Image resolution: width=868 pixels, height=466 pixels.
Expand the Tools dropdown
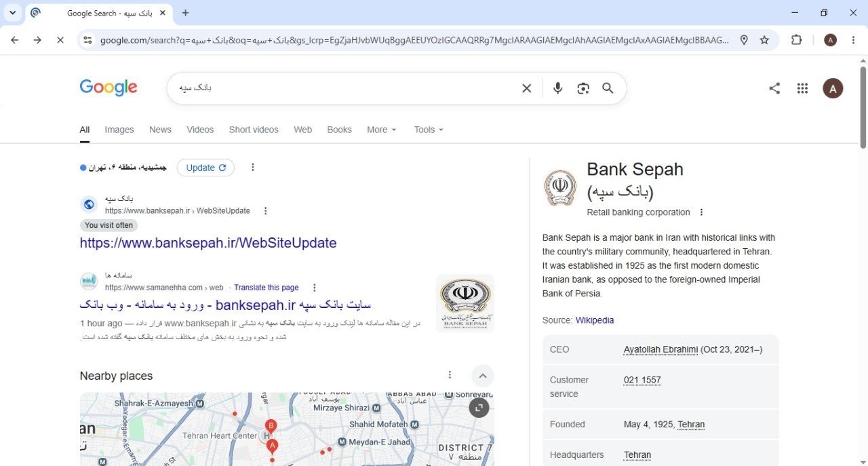[429, 130]
